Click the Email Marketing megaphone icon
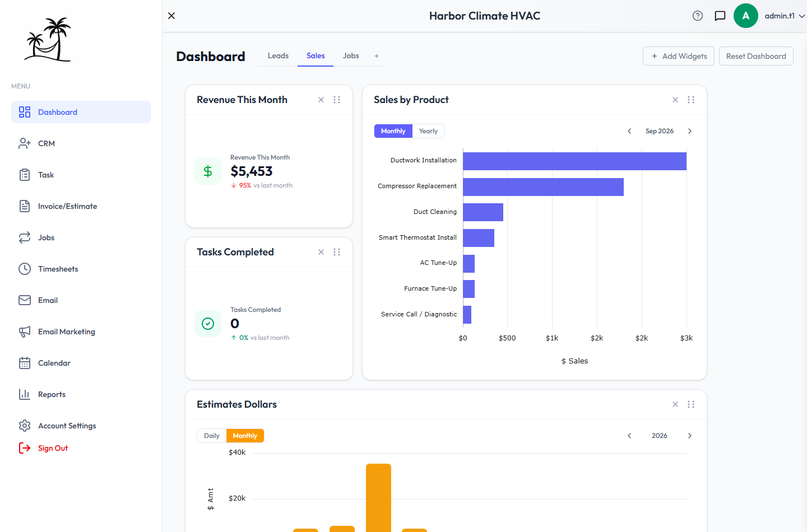 click(x=25, y=332)
